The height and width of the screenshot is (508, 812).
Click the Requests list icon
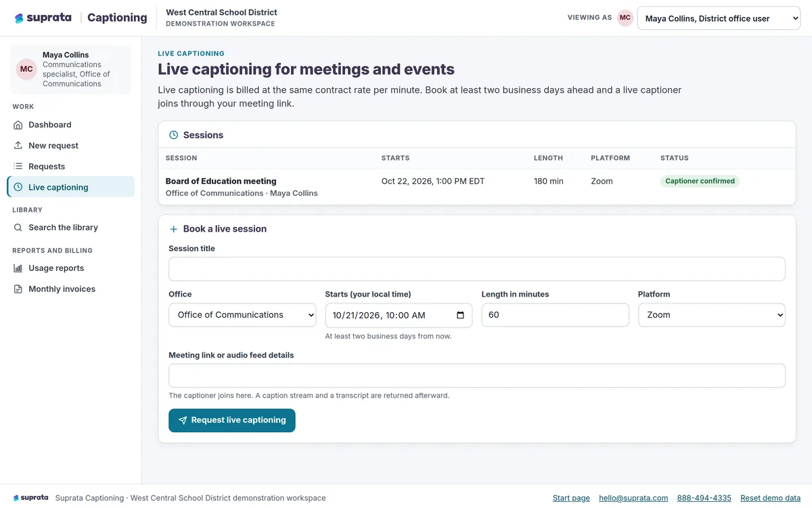18,166
